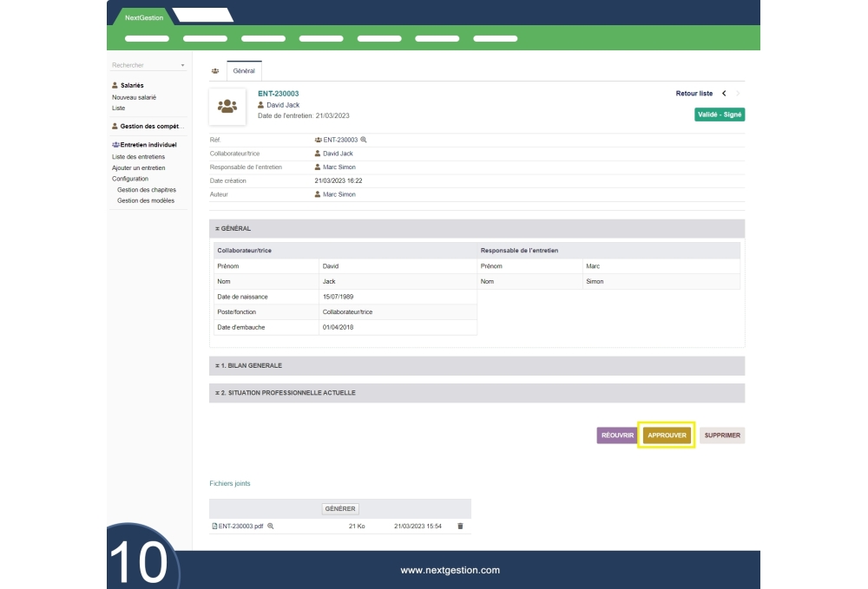Click the GÉNÉRER button for attached files
Viewport: 868px width, 589px height.
tap(340, 509)
